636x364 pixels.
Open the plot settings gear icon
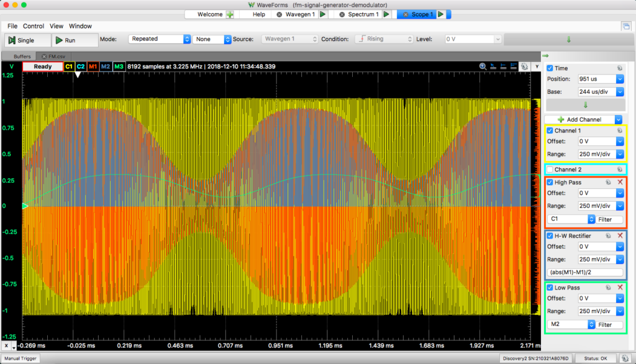[x=524, y=66]
